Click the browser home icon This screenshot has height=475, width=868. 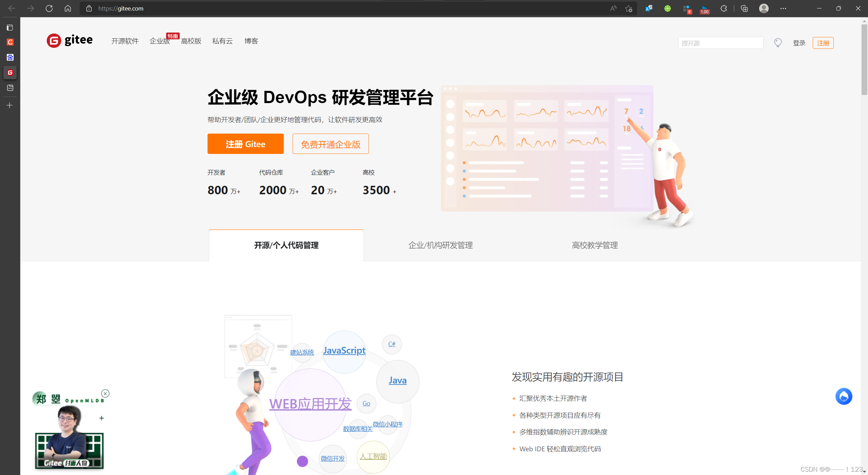(x=67, y=8)
